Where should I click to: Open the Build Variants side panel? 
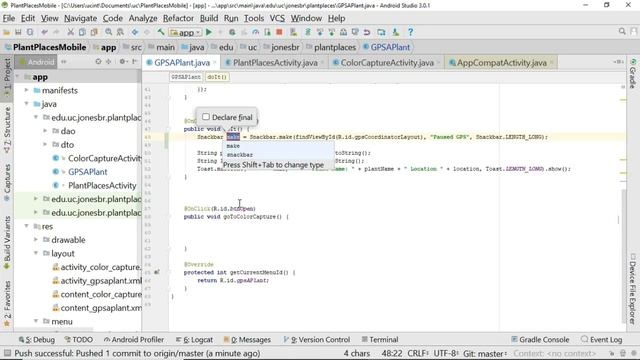(7, 242)
